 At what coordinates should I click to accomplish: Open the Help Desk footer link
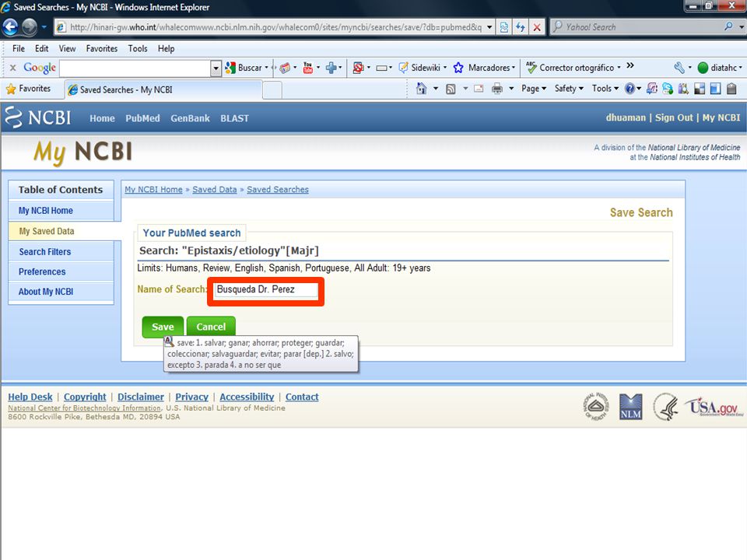click(x=30, y=397)
